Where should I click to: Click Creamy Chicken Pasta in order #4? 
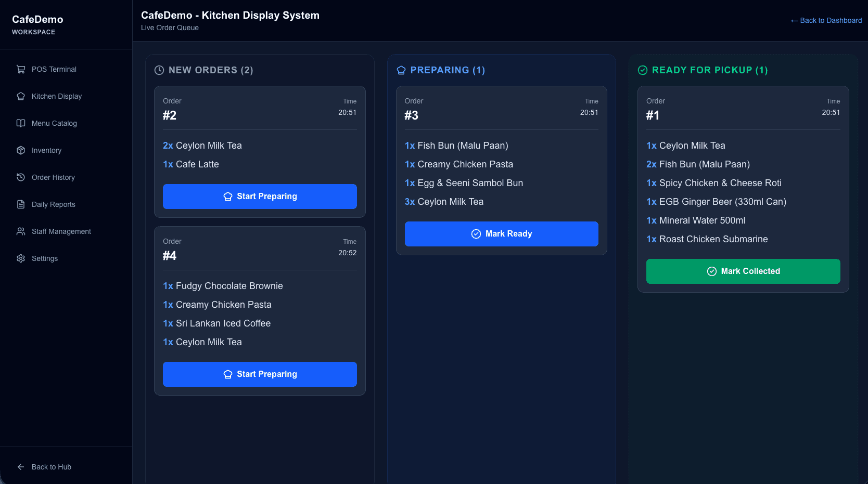(x=217, y=305)
